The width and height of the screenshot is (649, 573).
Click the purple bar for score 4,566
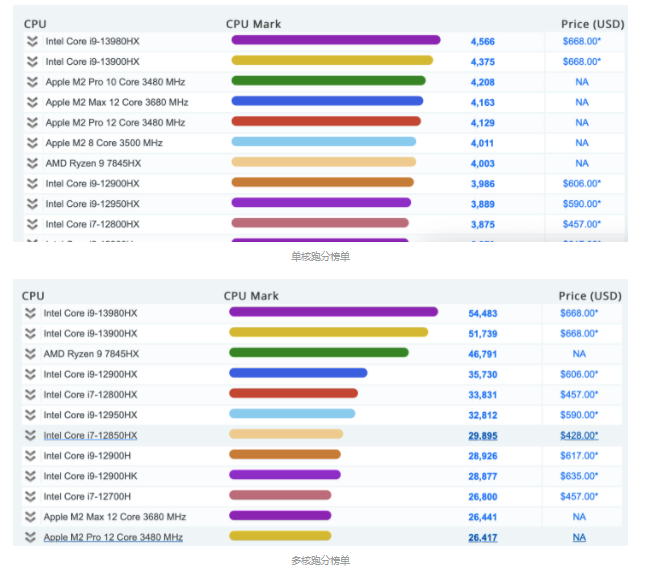[336, 40]
